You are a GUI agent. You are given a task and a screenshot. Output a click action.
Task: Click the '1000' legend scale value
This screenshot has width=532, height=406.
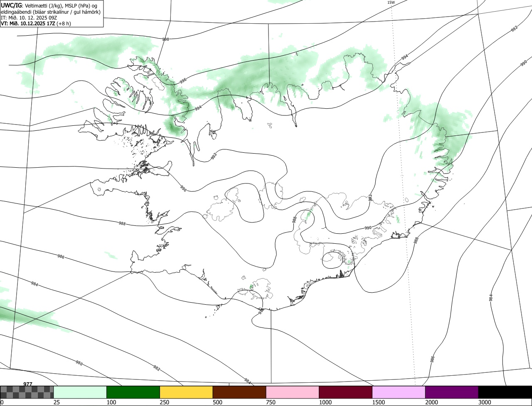(x=325, y=402)
